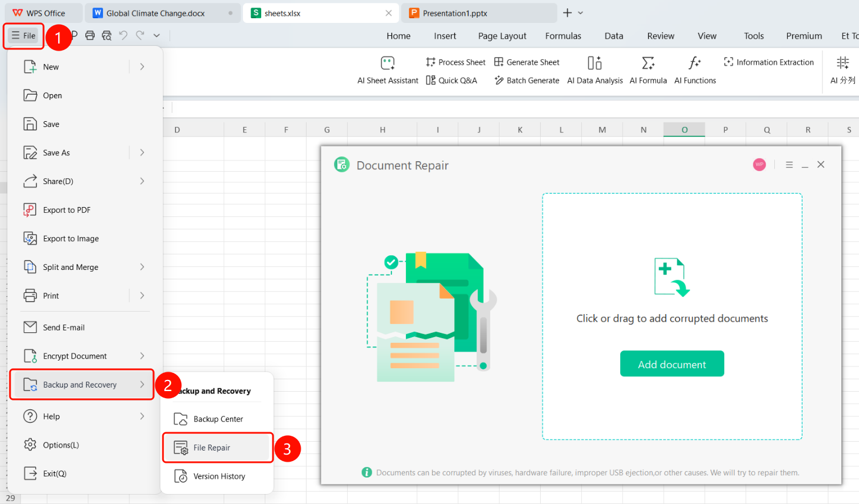This screenshot has width=859, height=504.
Task: Click Send E-mail menu item
Action: tap(86, 328)
